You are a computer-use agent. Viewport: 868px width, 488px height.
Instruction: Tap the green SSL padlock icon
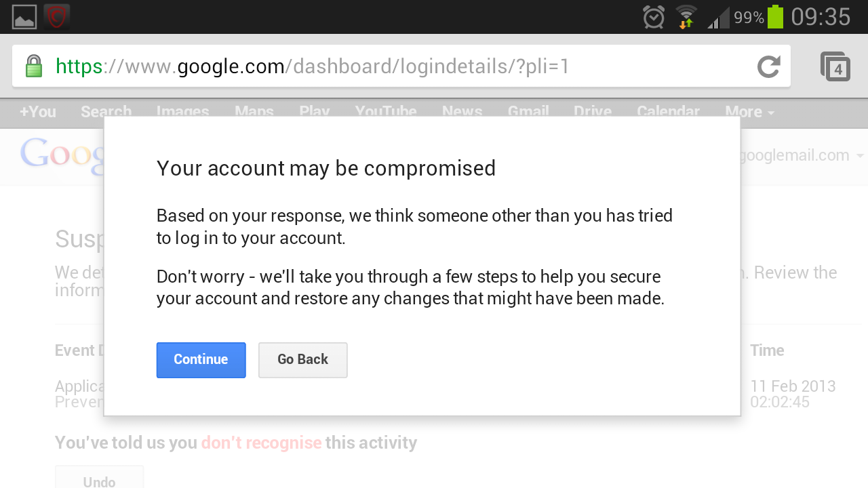[x=34, y=66]
